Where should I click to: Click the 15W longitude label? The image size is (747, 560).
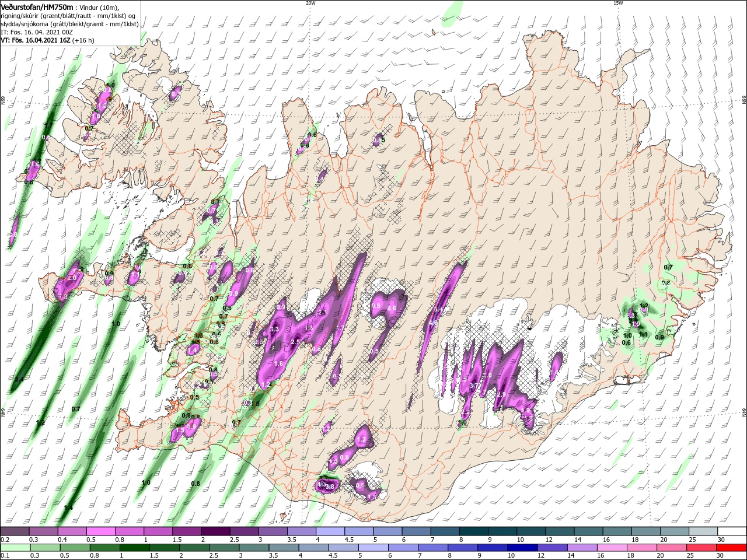coord(618,3)
